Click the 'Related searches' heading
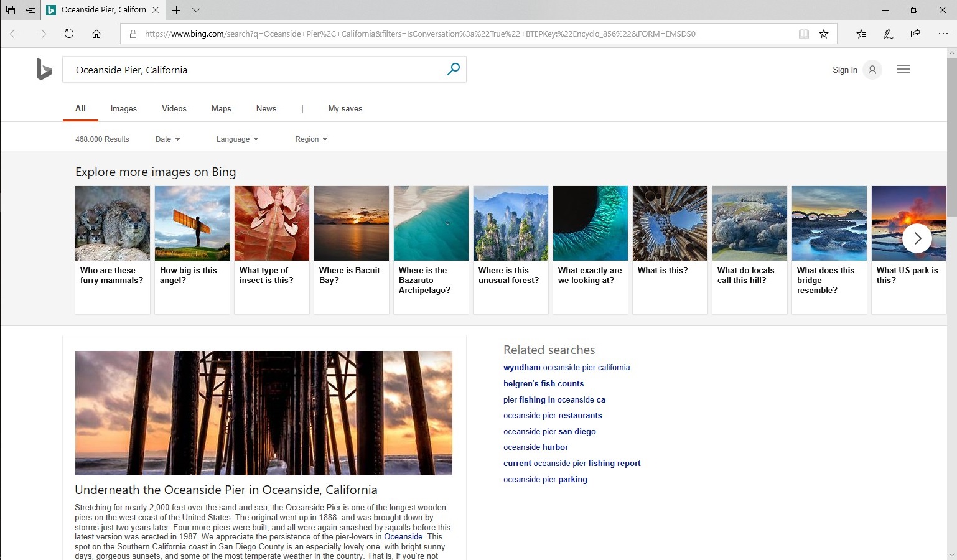The height and width of the screenshot is (560, 957). click(549, 350)
